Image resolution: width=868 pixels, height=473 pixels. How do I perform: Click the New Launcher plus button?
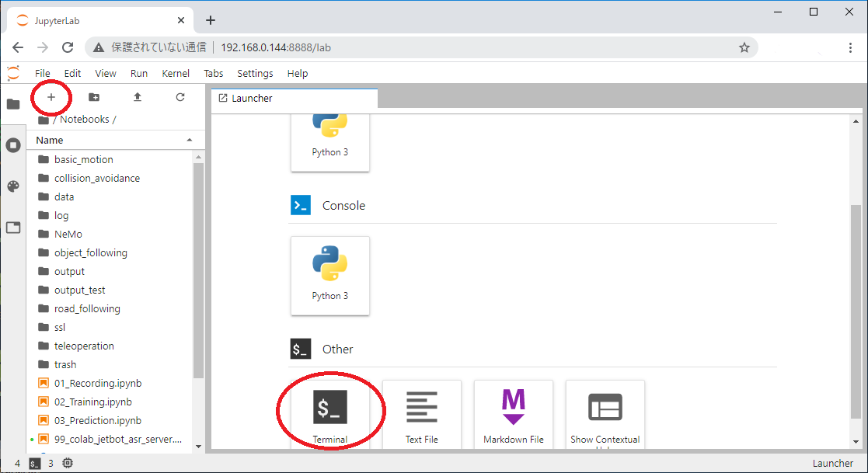[51, 97]
